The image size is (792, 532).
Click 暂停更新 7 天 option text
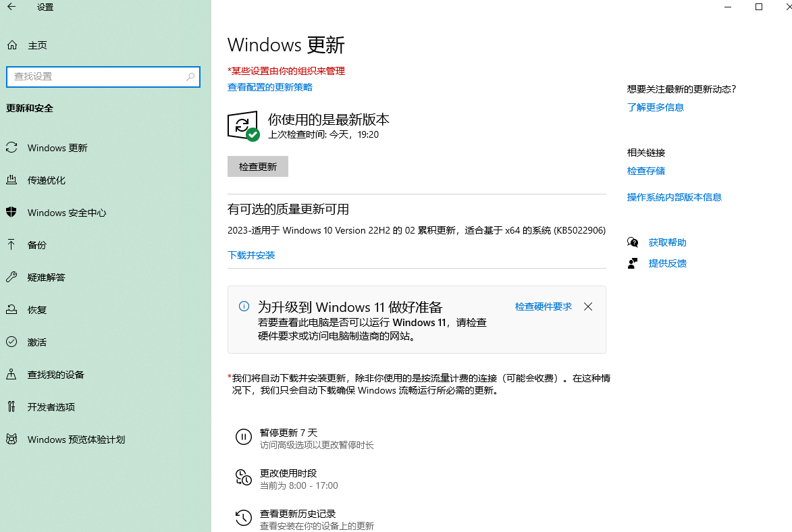pos(288,433)
